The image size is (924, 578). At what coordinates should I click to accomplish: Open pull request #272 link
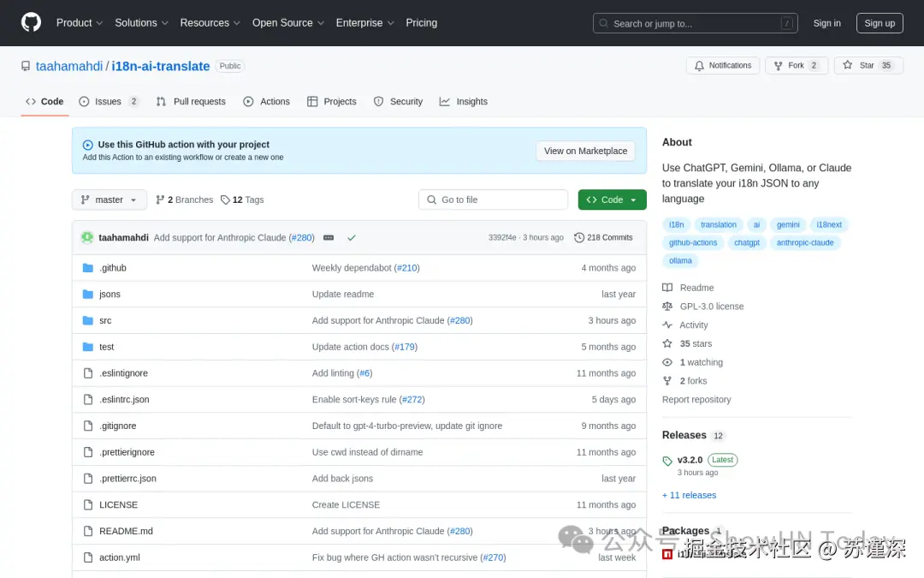coord(412,399)
